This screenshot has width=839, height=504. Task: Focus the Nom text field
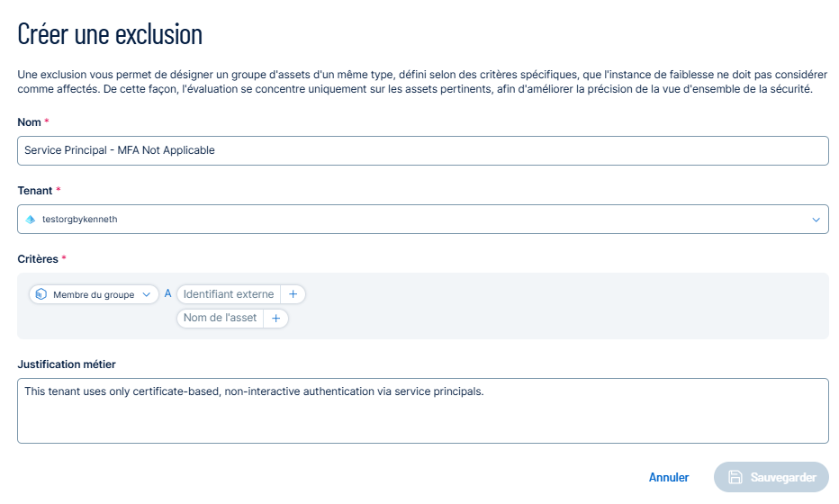423,150
